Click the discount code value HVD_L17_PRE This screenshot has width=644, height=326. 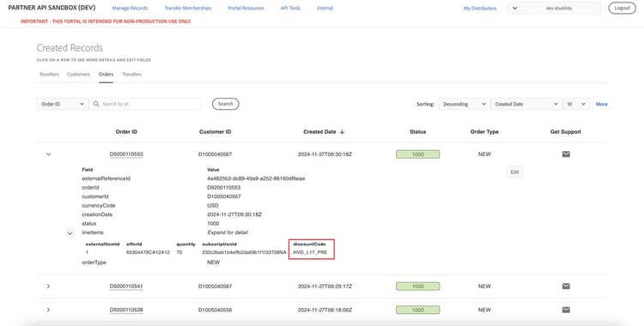310,252
